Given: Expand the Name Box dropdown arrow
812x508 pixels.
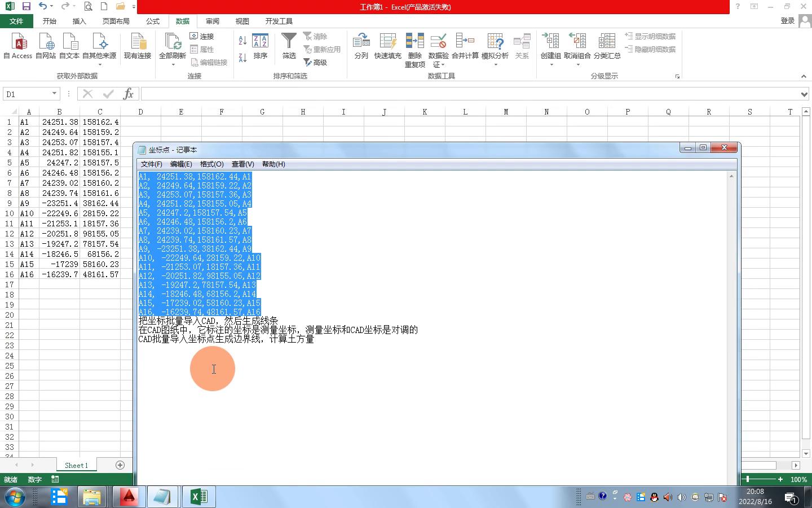Looking at the screenshot, I should tap(54, 94).
